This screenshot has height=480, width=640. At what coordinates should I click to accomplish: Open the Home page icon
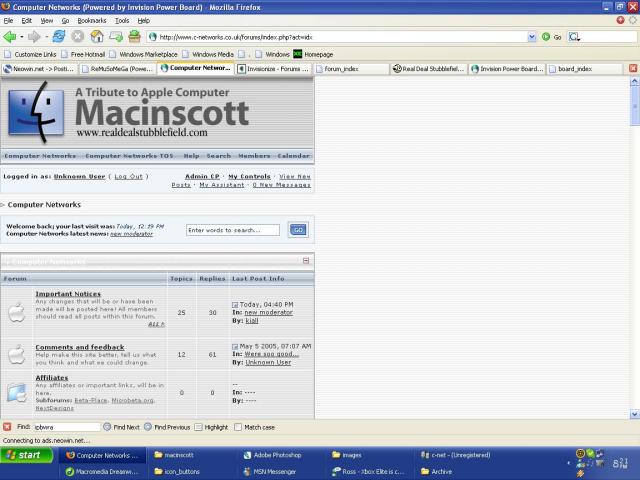(97, 36)
